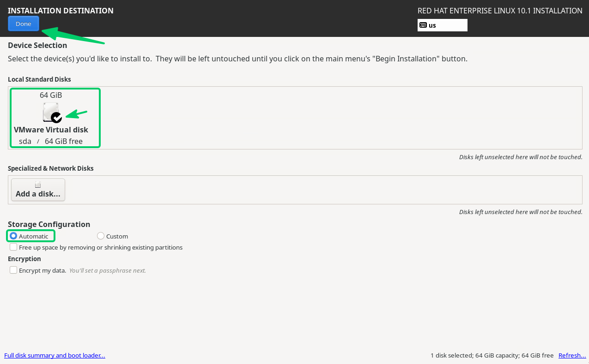Select the VMware Virtual disk icon
Viewport: 589px width, 364px height.
click(x=52, y=113)
